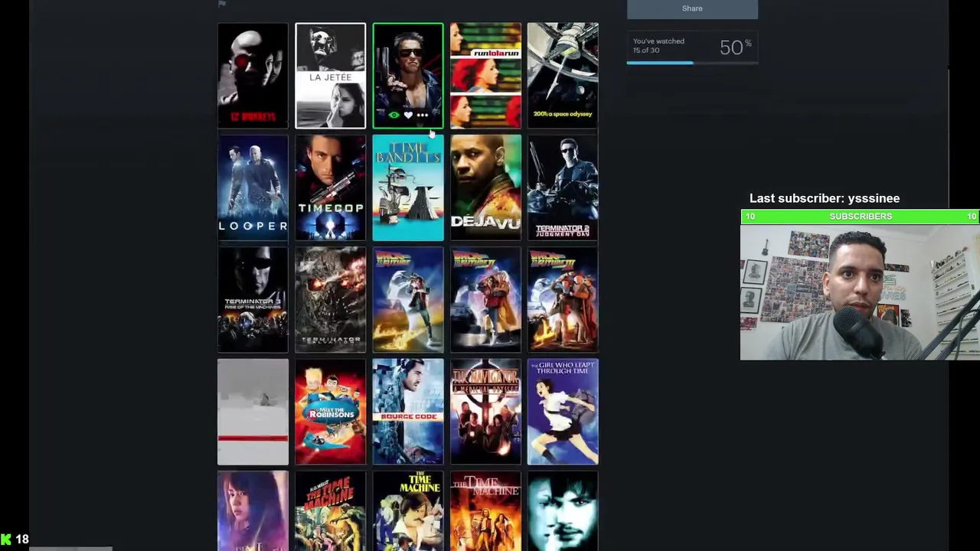Image resolution: width=980 pixels, height=551 pixels.
Task: Open The Navigator: A Medieval Odyssey poster
Action: [x=485, y=412]
